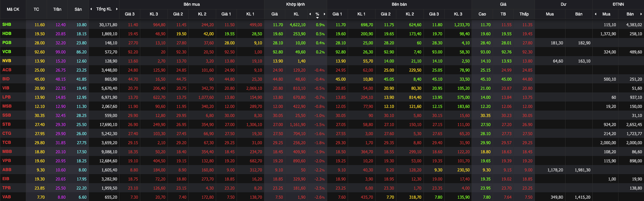This screenshot has height=201, width=644.
Task: Choose the MBB ticker symbol
Action: [7, 152]
